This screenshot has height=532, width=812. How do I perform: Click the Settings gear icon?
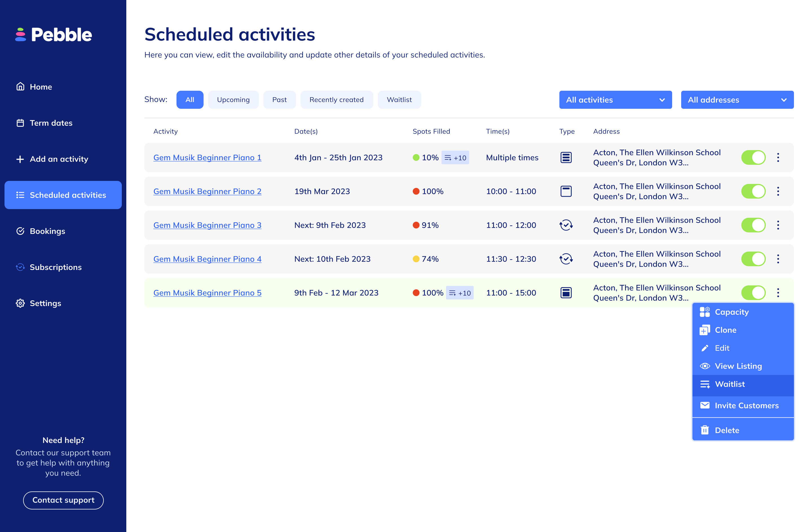click(21, 303)
